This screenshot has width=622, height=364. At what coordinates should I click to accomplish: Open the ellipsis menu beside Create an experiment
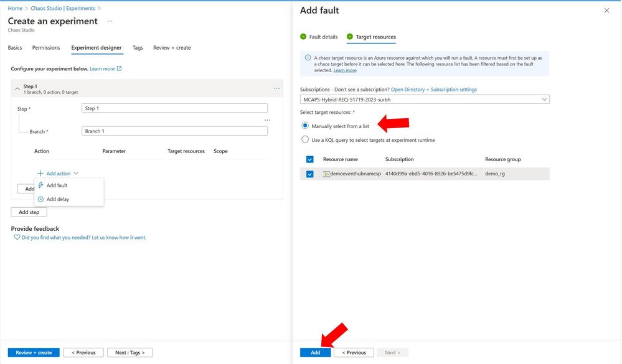click(x=110, y=21)
